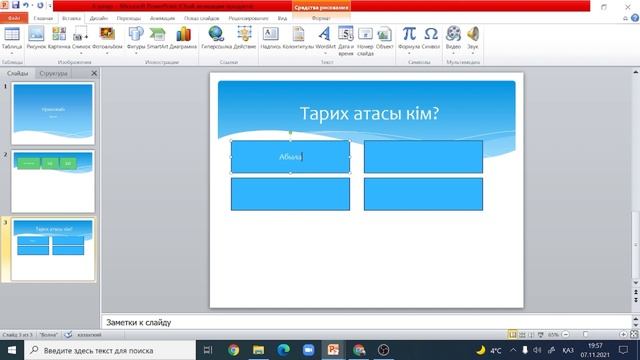Insert a text box with the Надпись icon
The height and width of the screenshot is (360, 640).
click(270, 34)
